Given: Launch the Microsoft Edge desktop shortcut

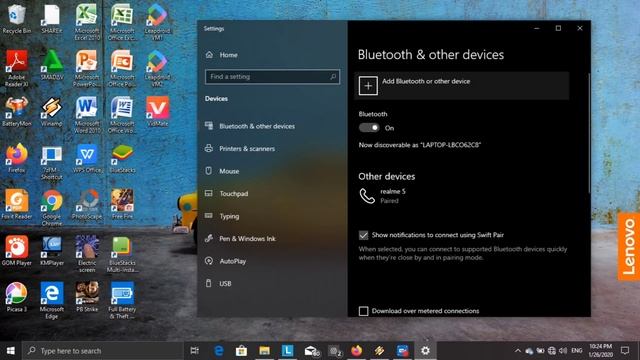Looking at the screenshot, I should tap(51, 300).
